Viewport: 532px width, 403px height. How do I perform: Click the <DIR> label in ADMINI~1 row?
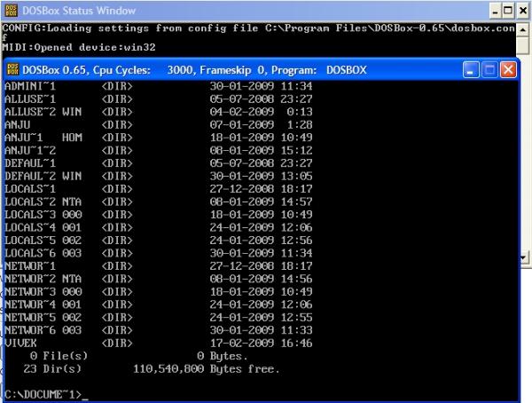(117, 86)
